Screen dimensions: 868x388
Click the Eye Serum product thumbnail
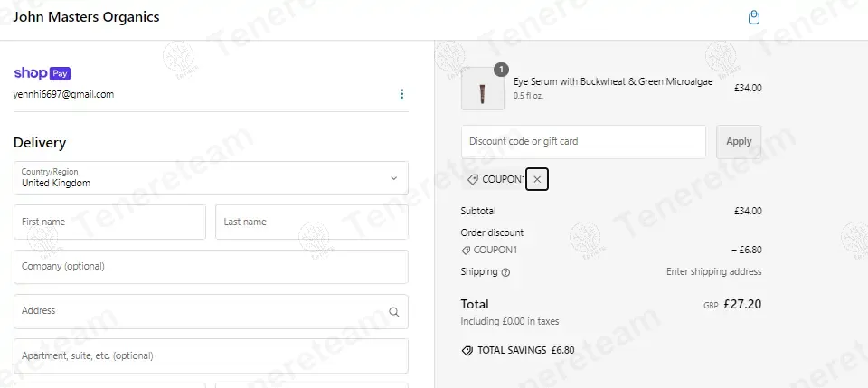click(x=483, y=90)
